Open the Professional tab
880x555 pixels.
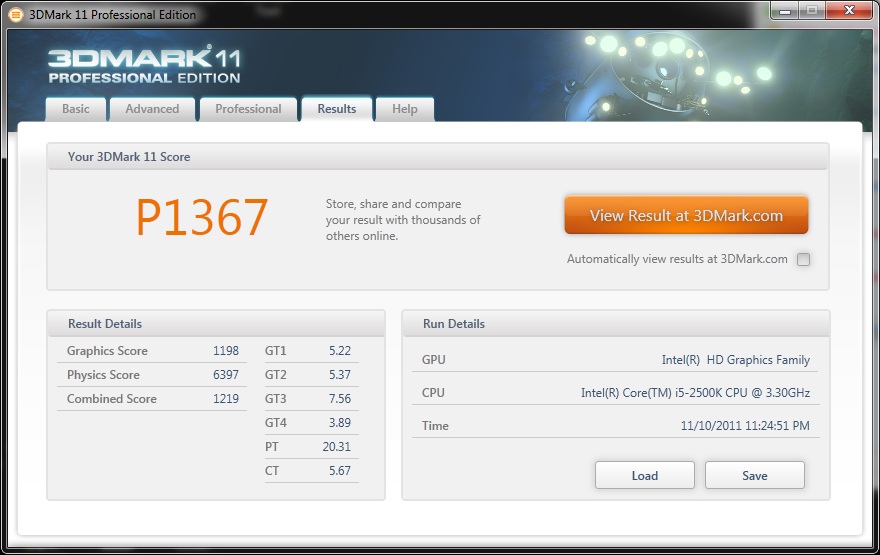tap(248, 109)
